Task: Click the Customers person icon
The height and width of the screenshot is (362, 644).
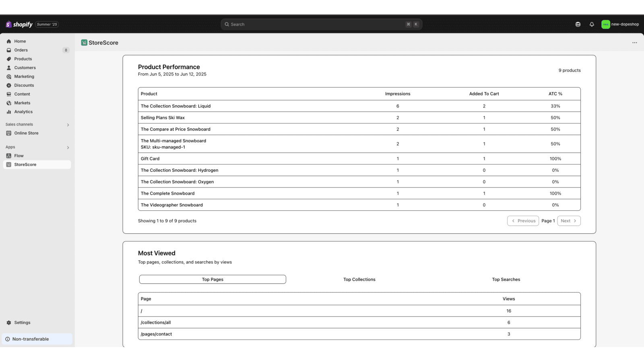Action: click(x=9, y=68)
